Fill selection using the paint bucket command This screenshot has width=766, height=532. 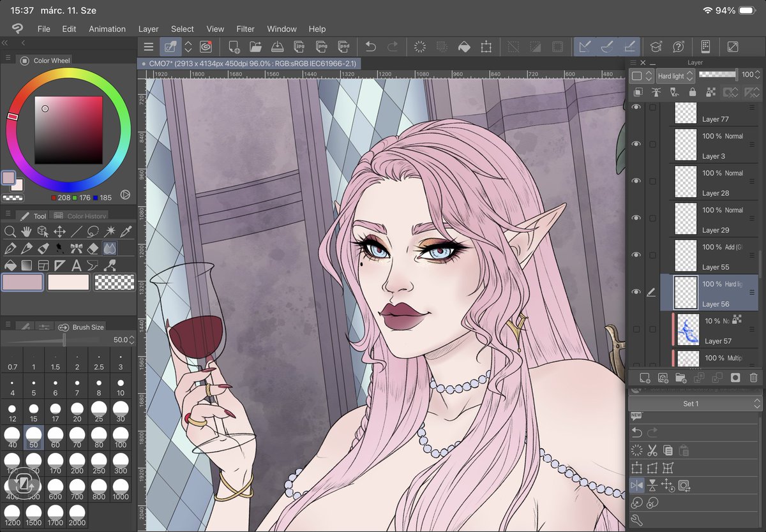click(x=465, y=47)
